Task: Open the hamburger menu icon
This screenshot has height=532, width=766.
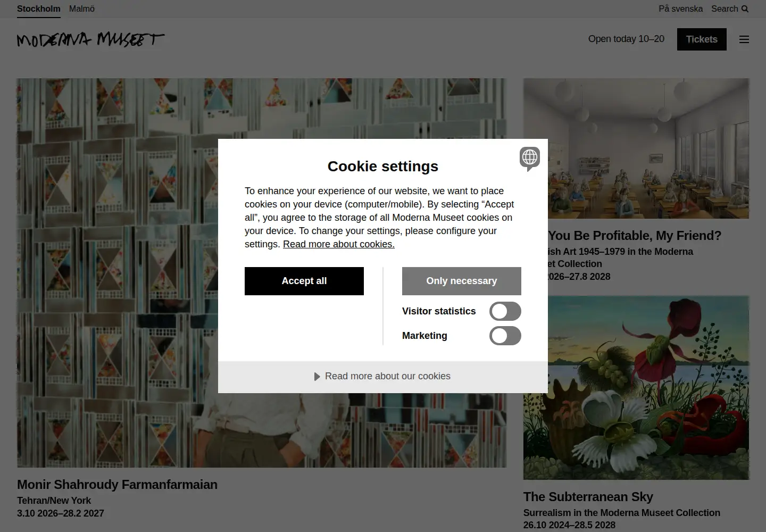Action: pyautogui.click(x=744, y=39)
